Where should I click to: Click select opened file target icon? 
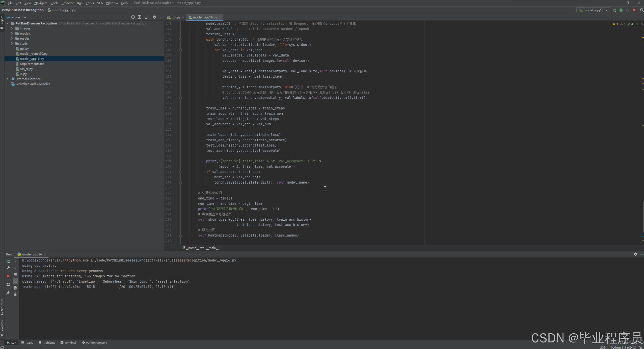[x=133, y=17]
